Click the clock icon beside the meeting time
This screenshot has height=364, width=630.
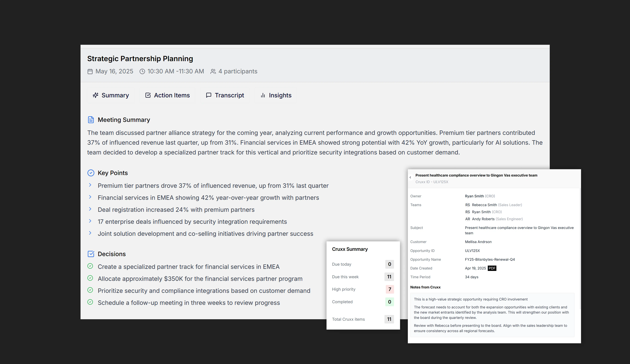[x=142, y=71]
